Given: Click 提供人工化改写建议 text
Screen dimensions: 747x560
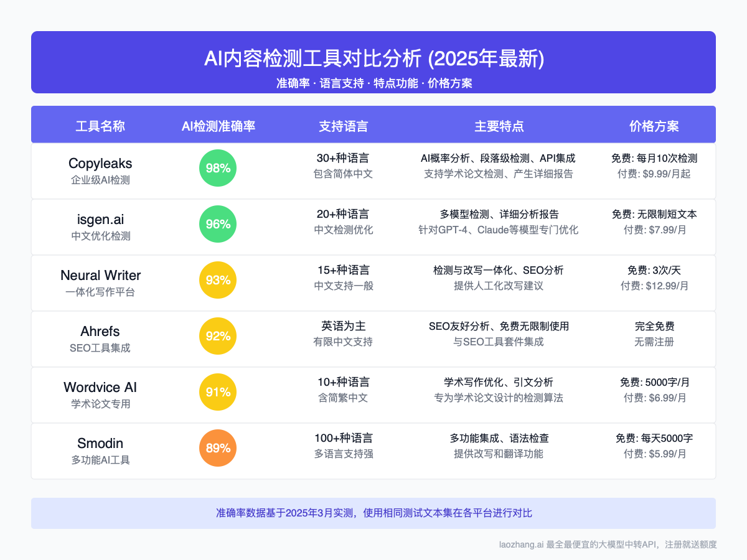Looking at the screenshot, I should point(499,286).
